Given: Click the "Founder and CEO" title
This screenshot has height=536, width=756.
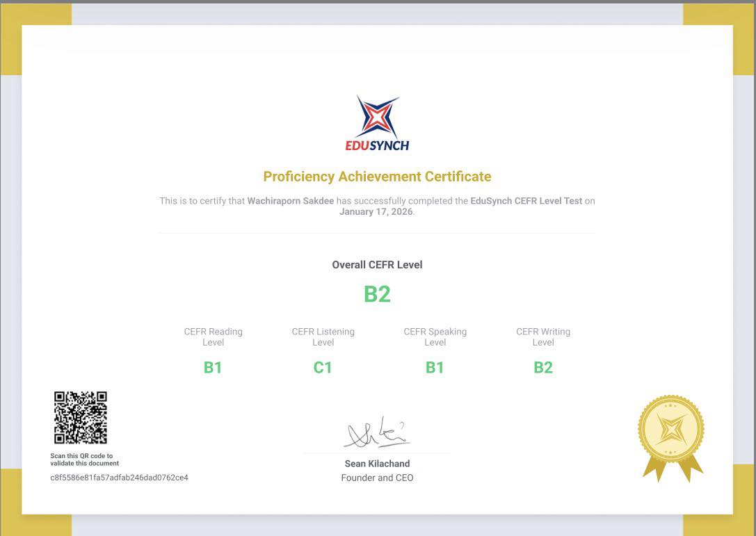Looking at the screenshot, I should coord(377,478).
